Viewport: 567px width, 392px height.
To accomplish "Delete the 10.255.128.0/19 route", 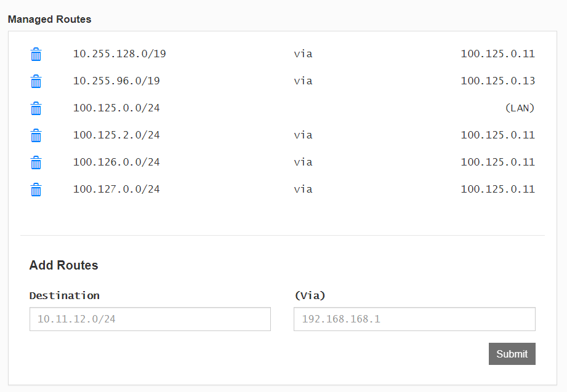I will pyautogui.click(x=36, y=54).
